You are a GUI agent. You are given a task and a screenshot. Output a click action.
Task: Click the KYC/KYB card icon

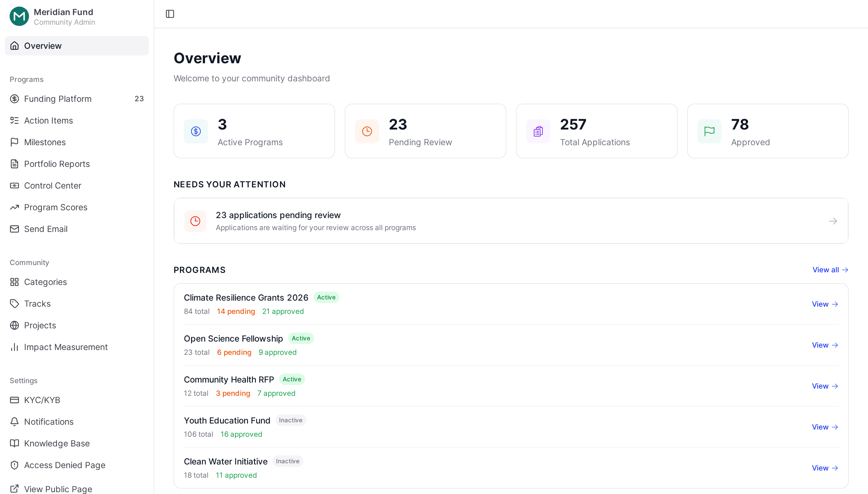tap(14, 400)
